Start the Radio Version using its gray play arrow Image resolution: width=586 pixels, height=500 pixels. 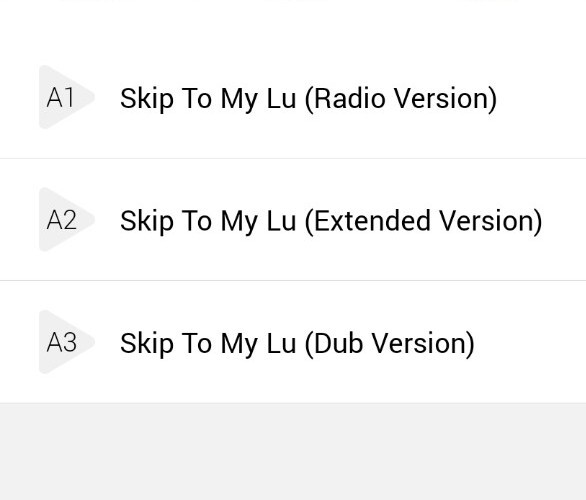[66, 97]
